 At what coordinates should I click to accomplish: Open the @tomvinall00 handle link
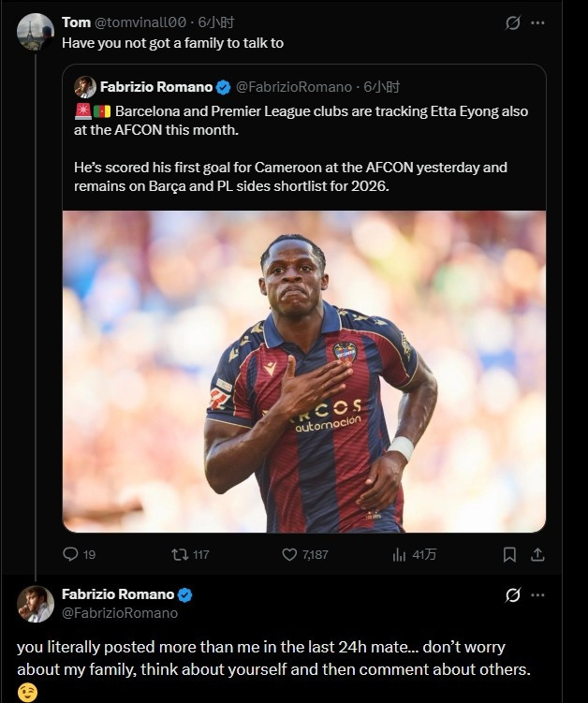click(x=140, y=22)
